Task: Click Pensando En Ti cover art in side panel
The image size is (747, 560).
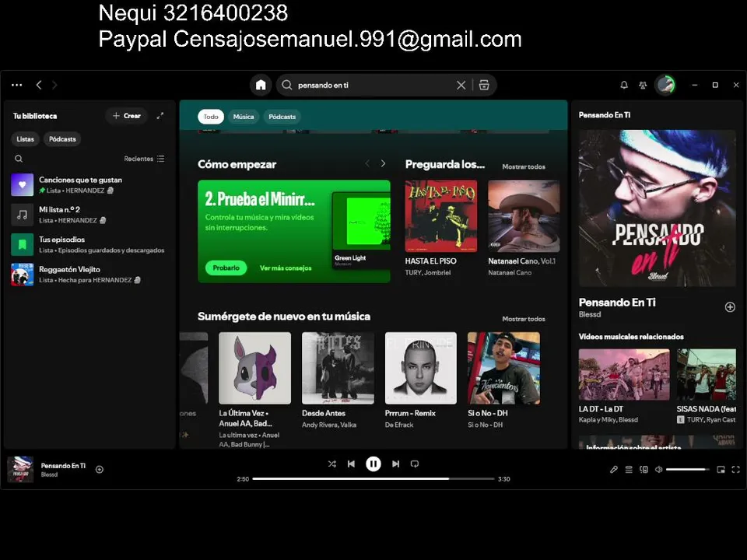Action: tap(658, 208)
